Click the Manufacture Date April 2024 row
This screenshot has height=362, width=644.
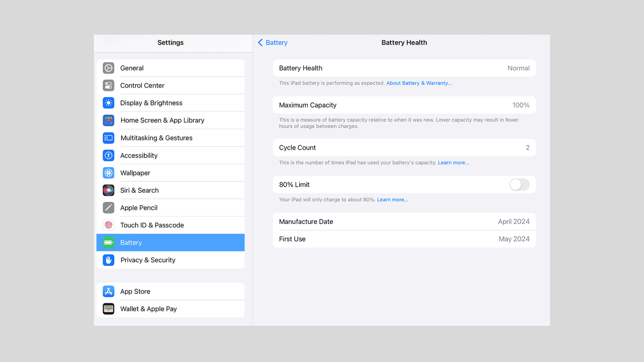[x=404, y=222]
